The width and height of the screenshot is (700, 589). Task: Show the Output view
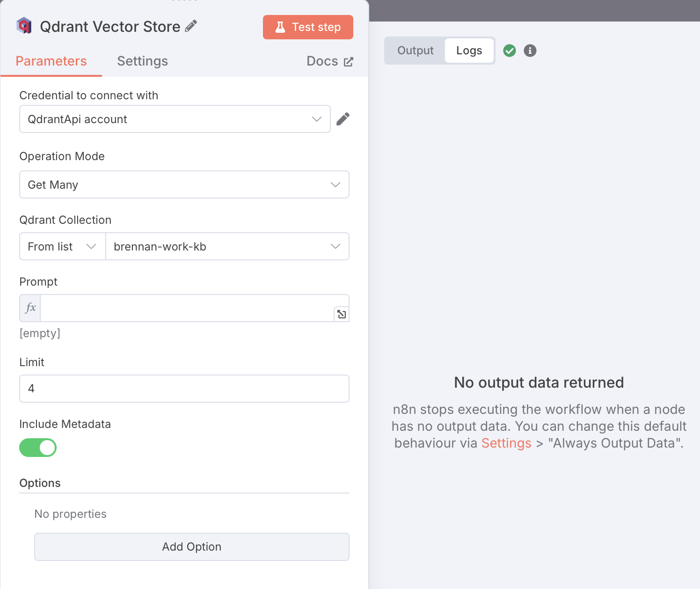pyautogui.click(x=416, y=51)
